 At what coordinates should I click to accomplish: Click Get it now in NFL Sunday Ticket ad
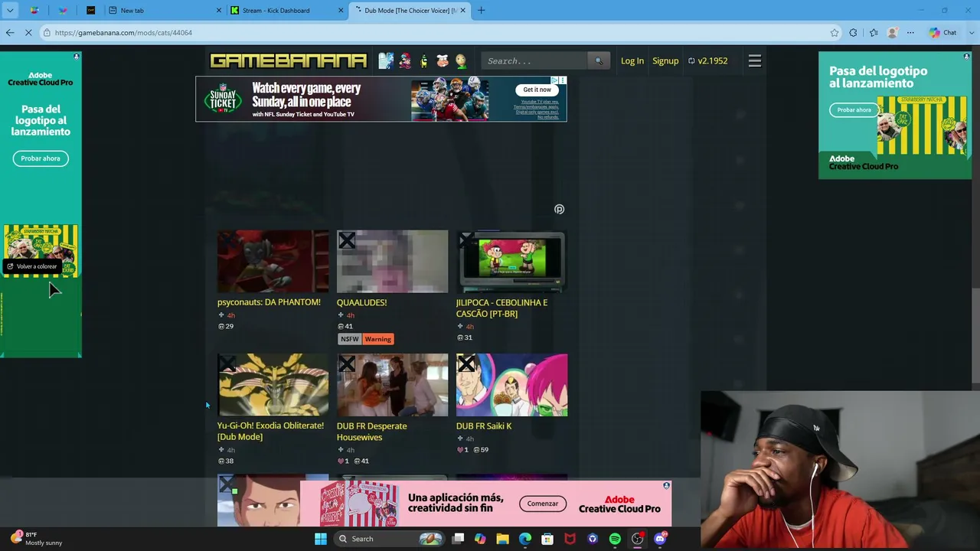(x=537, y=90)
